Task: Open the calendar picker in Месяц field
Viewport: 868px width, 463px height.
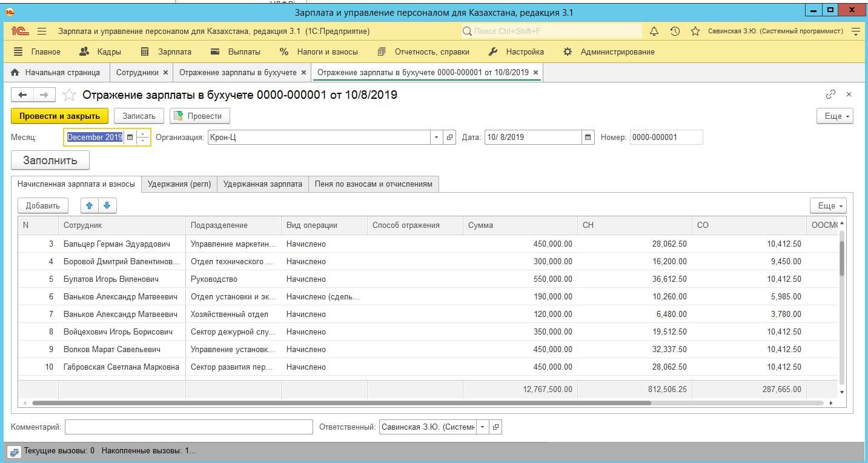Action: pos(130,138)
